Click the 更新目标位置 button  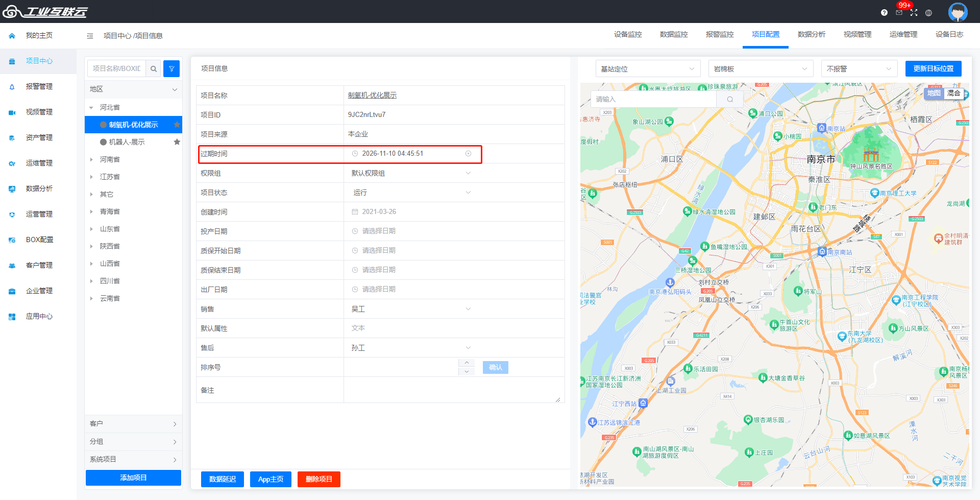(x=933, y=68)
